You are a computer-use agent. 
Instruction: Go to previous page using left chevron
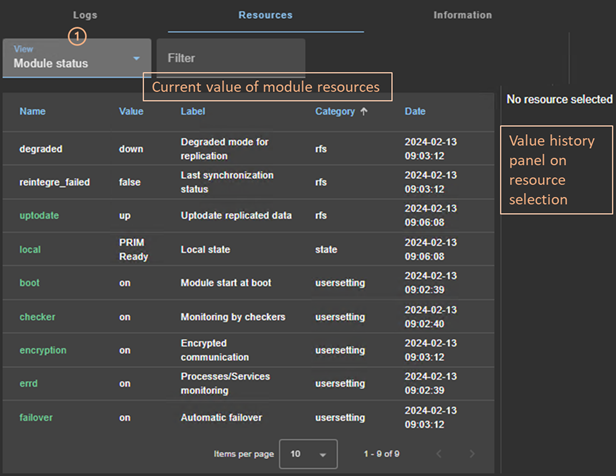point(437,454)
